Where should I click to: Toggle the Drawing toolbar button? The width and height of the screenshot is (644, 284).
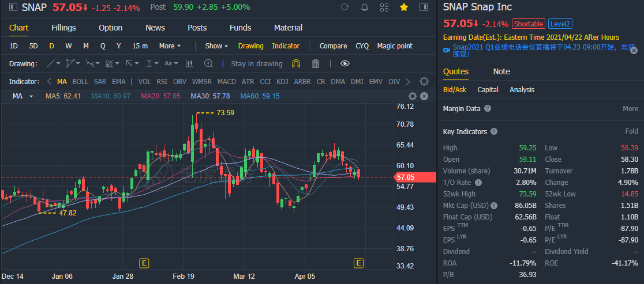tap(251, 46)
